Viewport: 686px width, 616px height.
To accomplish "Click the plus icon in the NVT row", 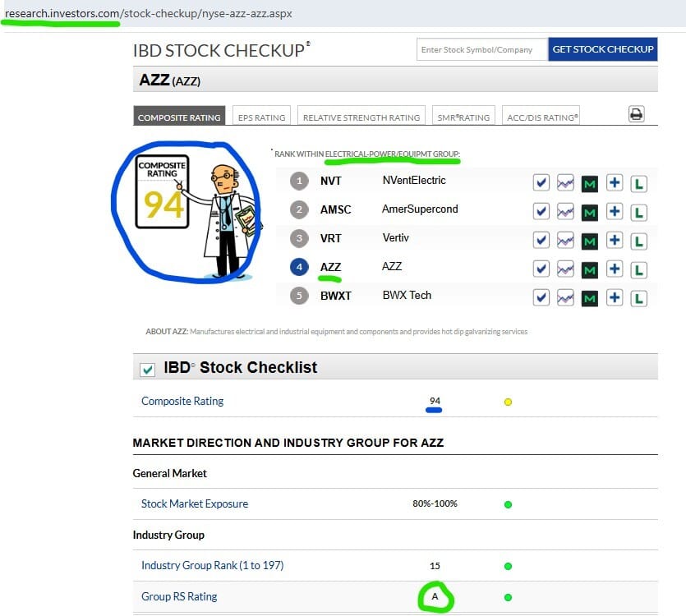I will 615,182.
